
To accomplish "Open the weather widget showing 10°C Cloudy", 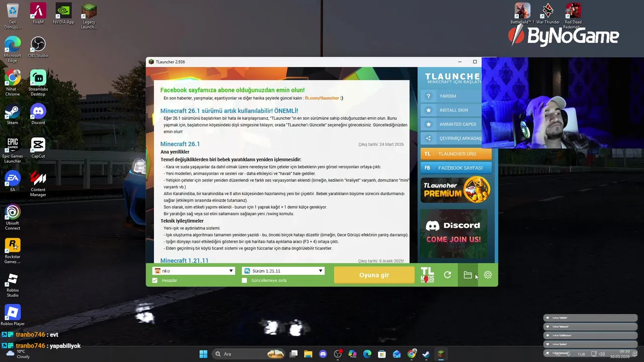I will point(18,354).
